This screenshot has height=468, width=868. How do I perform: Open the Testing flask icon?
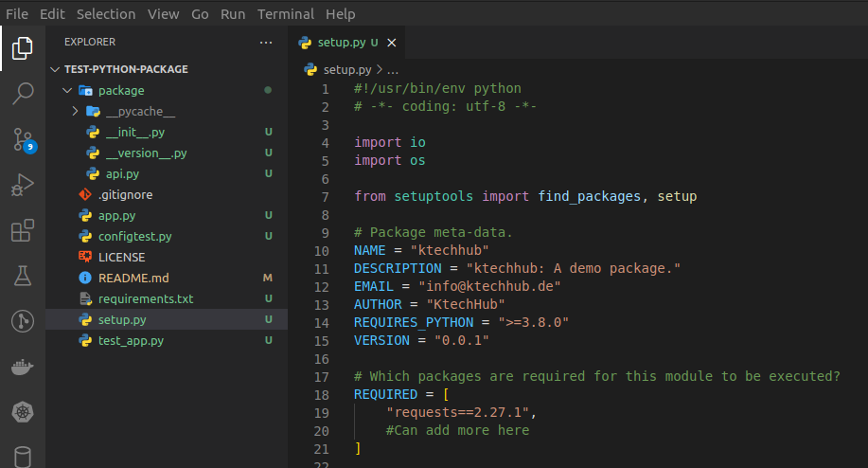23,276
